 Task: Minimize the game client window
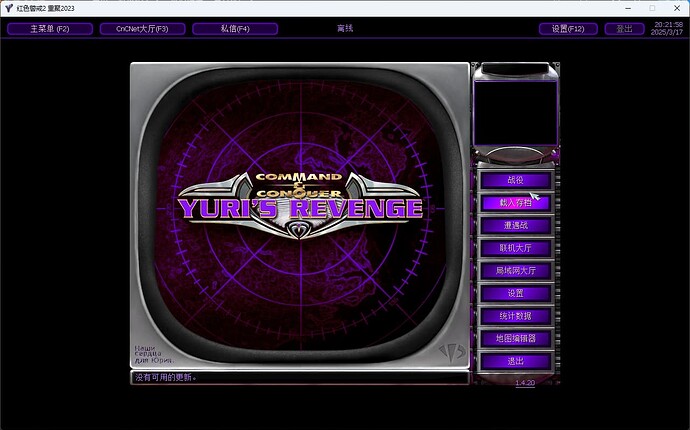(628, 8)
